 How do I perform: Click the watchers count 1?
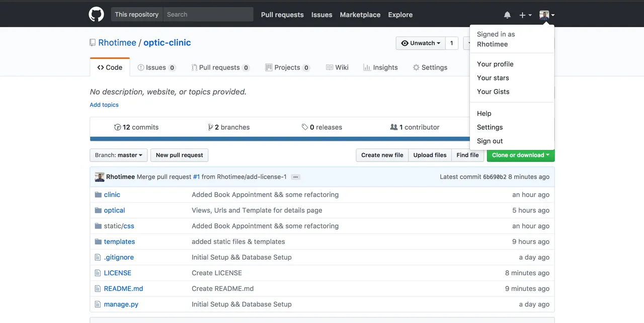pyautogui.click(x=452, y=43)
